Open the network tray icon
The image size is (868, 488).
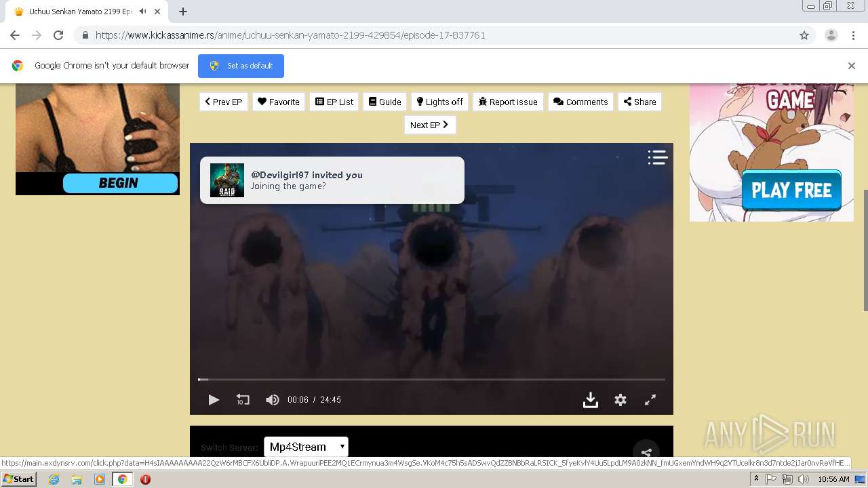point(787,479)
